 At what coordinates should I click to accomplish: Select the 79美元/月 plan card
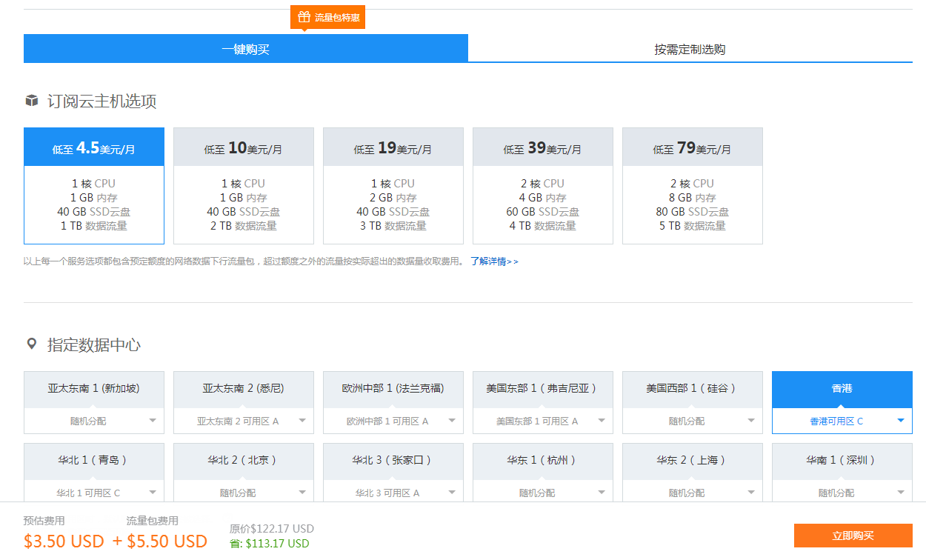(x=693, y=186)
